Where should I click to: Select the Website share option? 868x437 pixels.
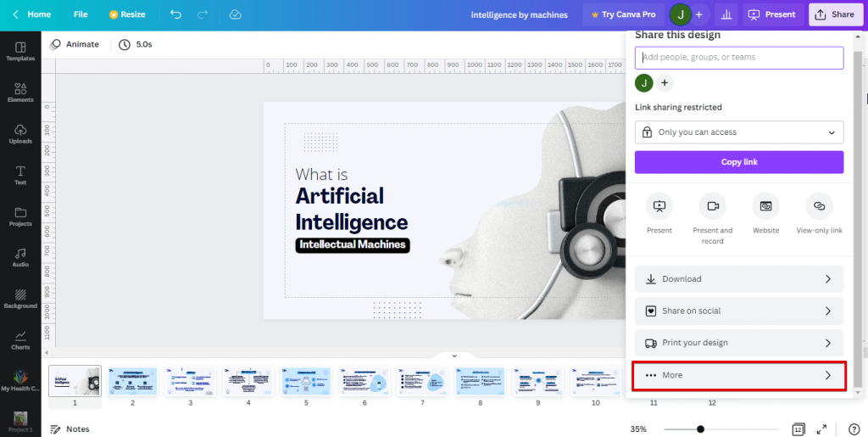pyautogui.click(x=765, y=206)
